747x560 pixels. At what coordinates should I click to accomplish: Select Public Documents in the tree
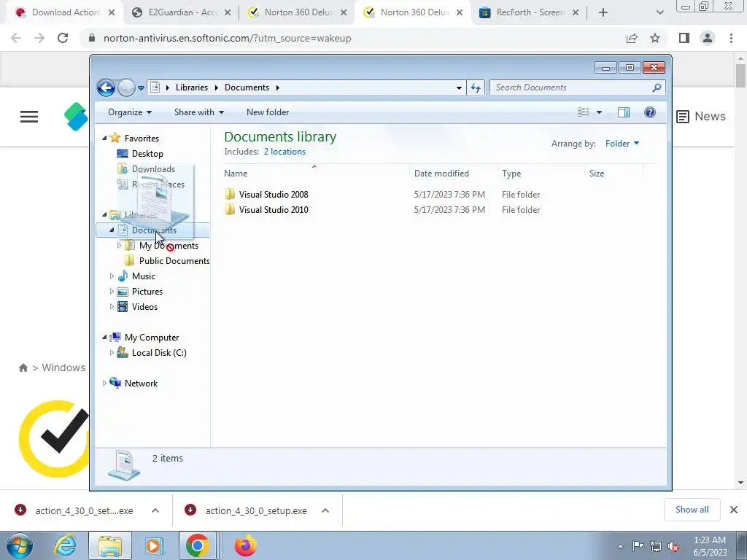tap(174, 261)
